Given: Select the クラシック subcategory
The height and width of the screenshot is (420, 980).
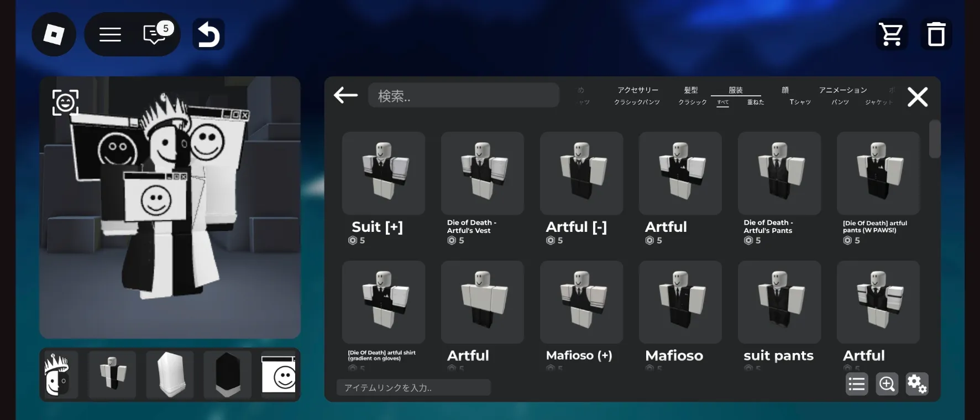Looking at the screenshot, I should [693, 102].
